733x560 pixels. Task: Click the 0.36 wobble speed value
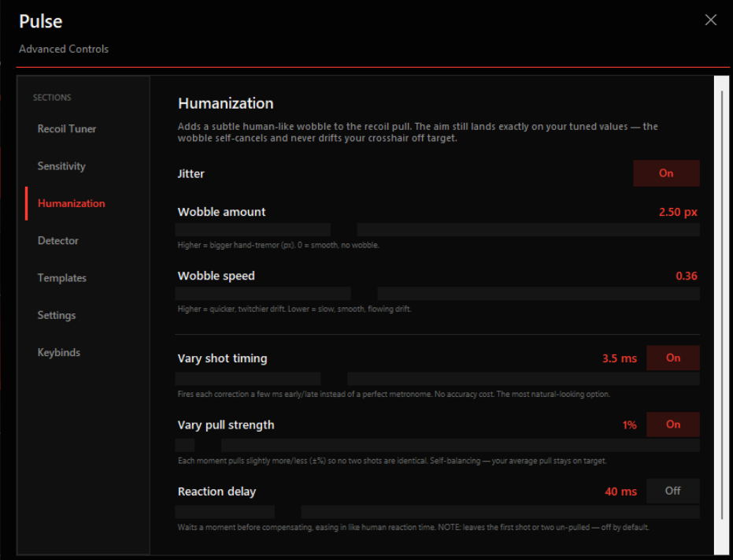[687, 276]
